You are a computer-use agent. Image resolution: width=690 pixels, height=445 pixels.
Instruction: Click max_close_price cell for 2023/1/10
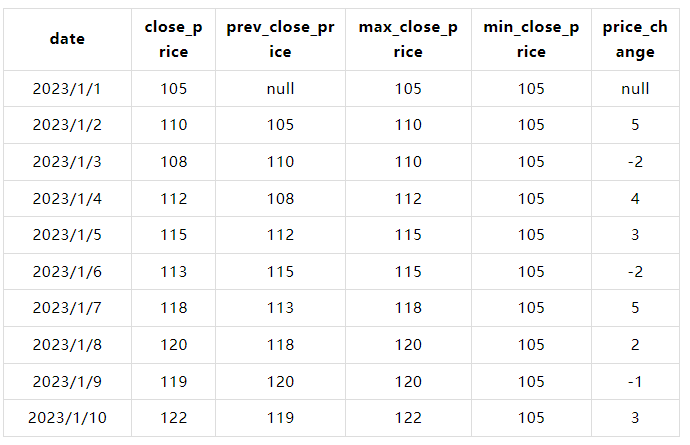point(408,417)
